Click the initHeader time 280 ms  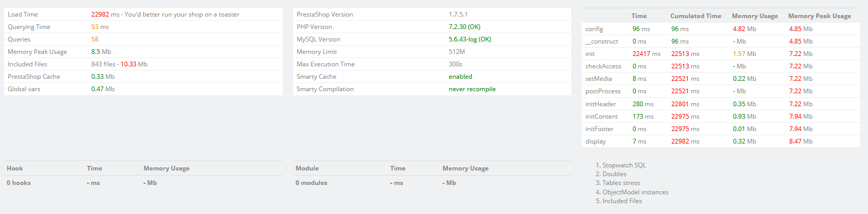click(x=643, y=104)
